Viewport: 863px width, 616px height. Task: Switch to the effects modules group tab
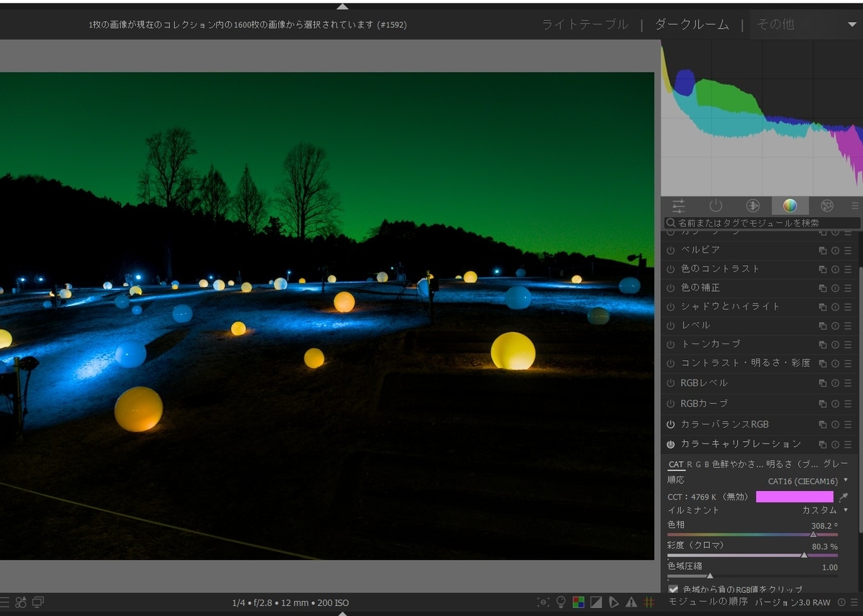click(x=827, y=206)
